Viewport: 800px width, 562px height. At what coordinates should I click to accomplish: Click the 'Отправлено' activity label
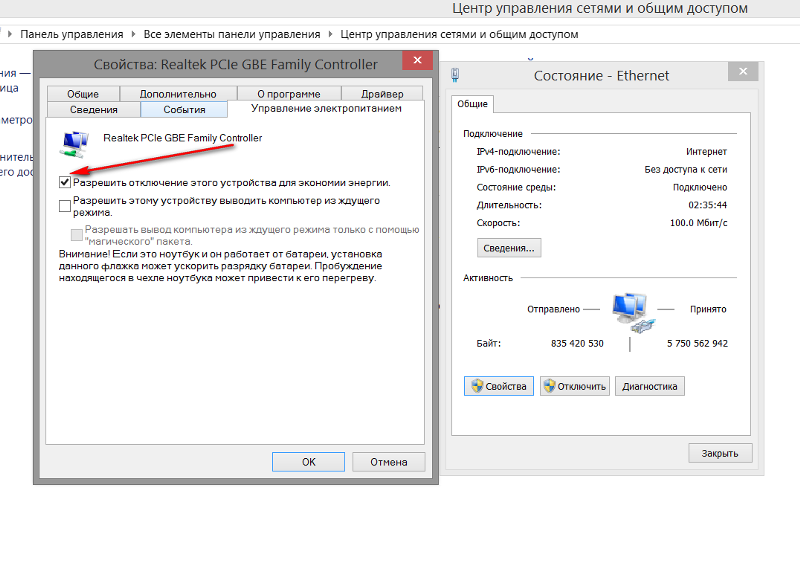[554, 309]
